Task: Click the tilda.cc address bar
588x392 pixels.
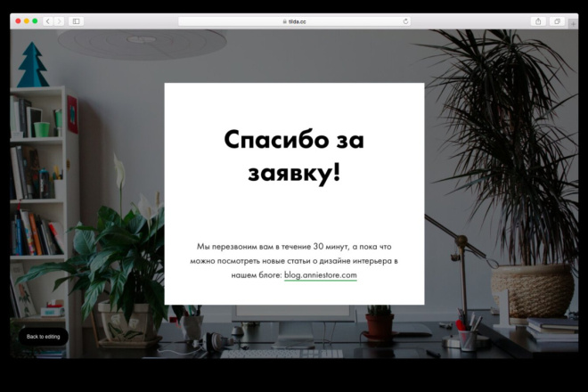Action: coord(294,21)
